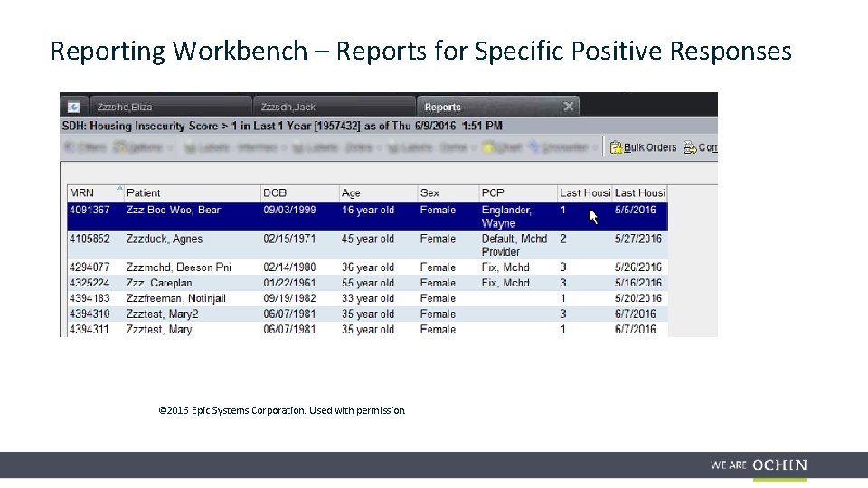Sort by the PCP column header
868x488 pixels.
coord(518,193)
